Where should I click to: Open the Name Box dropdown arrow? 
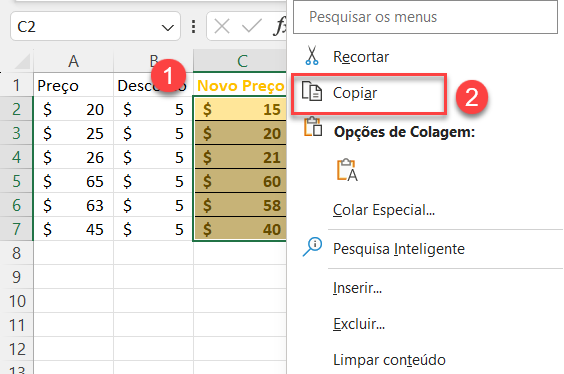click(x=167, y=28)
